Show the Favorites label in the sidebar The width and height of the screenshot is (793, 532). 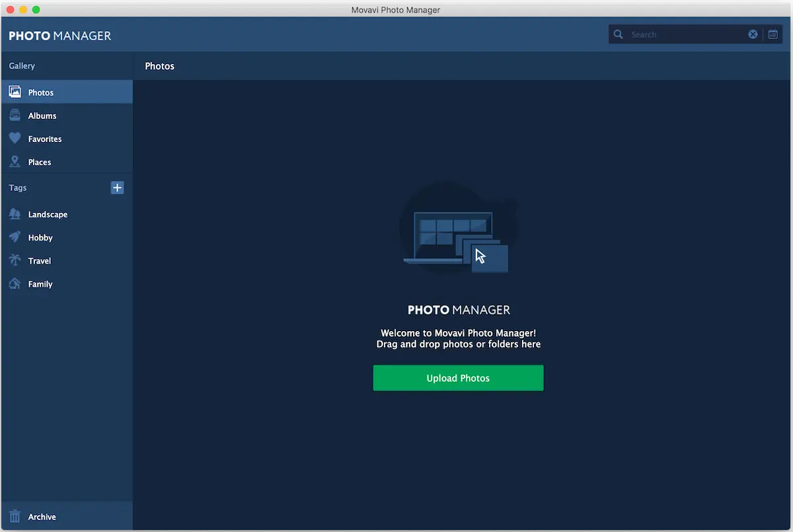click(x=45, y=139)
